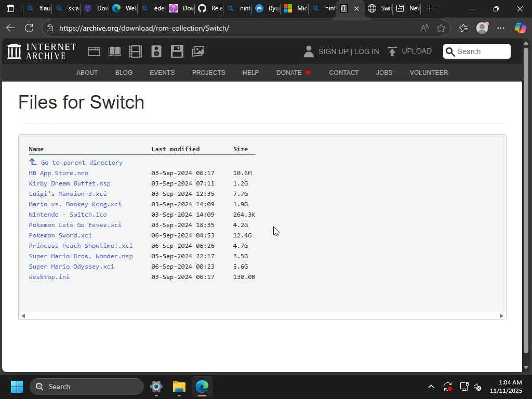Open the Software floppy disk icon
Image resolution: width=532 pixels, height=399 pixels.
(x=177, y=51)
